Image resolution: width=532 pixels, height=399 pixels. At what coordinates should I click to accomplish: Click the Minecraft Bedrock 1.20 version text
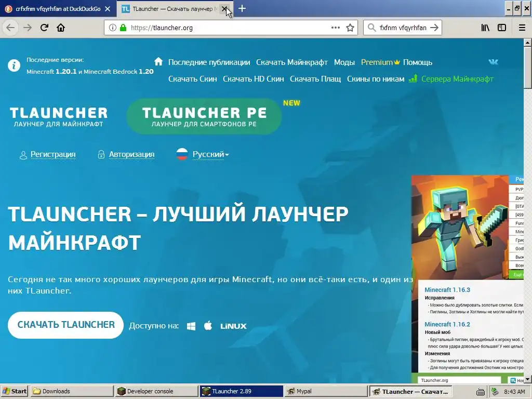(118, 72)
